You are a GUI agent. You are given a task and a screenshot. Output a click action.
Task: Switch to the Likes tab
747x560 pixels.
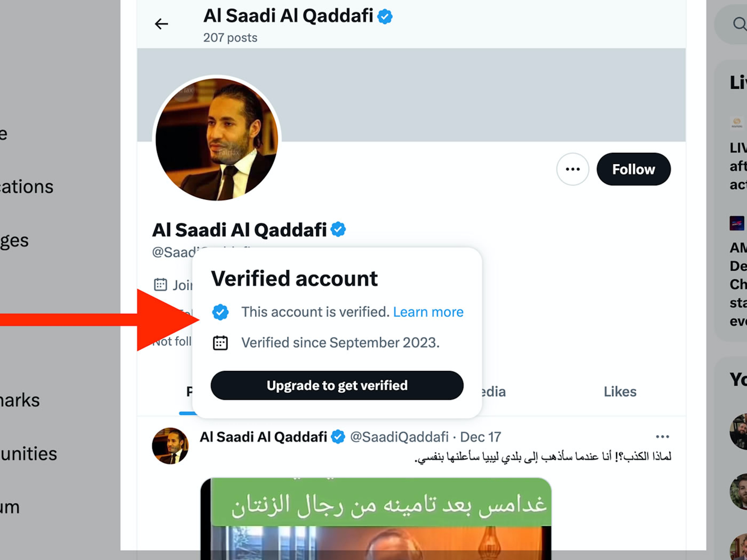click(x=620, y=392)
